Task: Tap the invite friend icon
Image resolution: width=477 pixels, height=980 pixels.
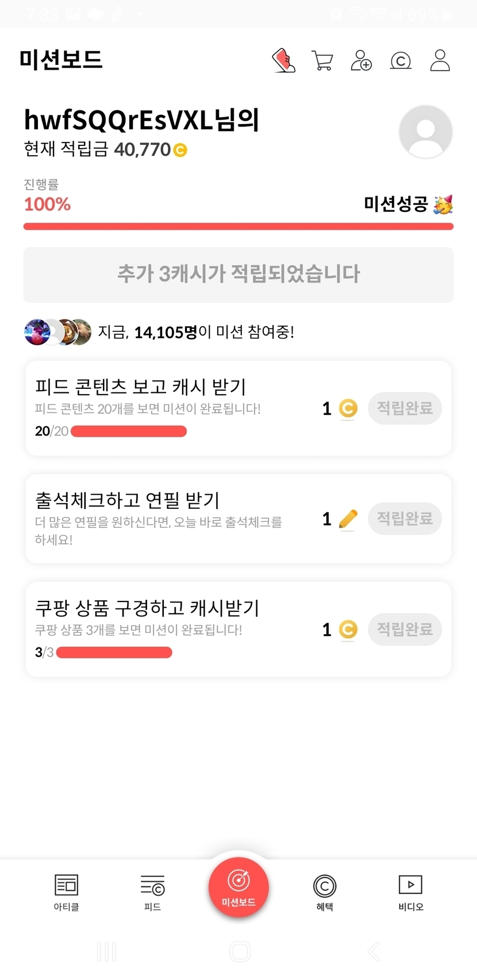Action: click(361, 60)
